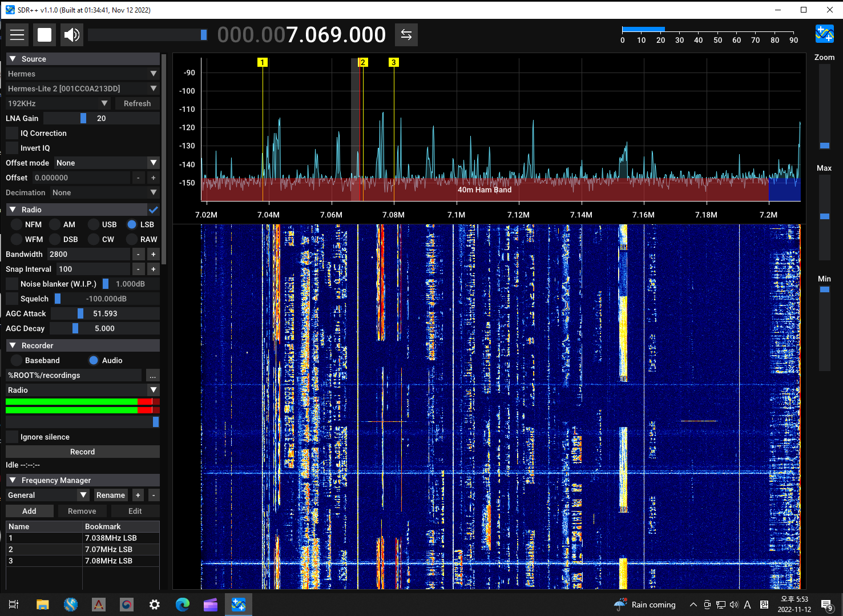
Task: Select the USB demodulation mode
Action: point(94,225)
